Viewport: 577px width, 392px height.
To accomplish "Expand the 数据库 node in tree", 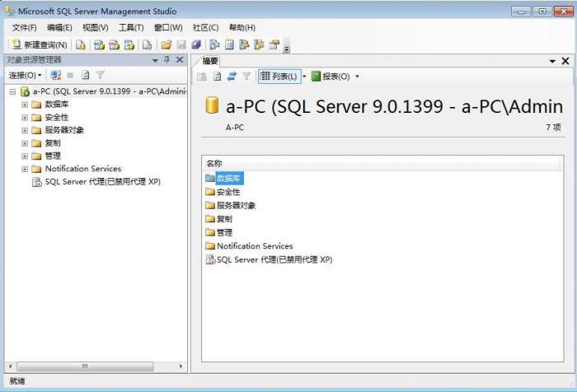I will 25,105.
